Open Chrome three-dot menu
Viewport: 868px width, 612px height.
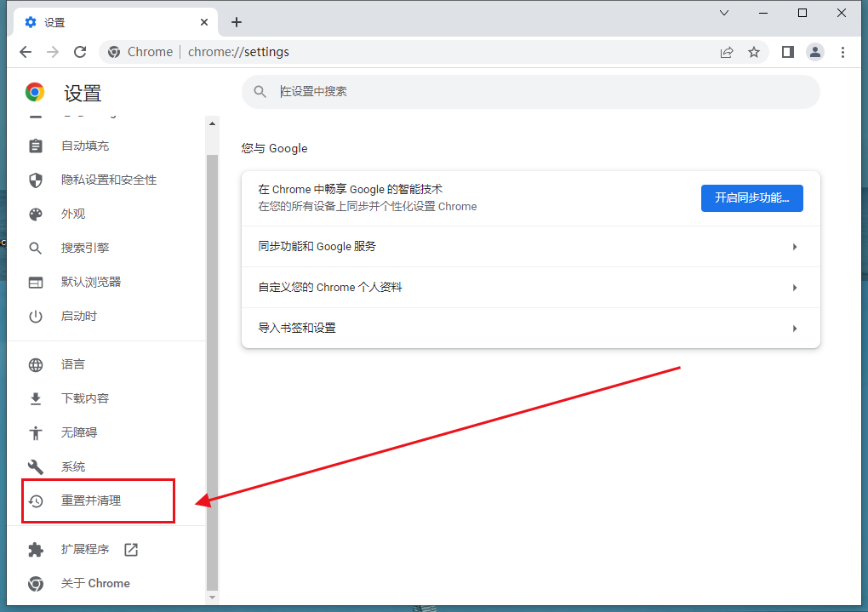pos(842,52)
